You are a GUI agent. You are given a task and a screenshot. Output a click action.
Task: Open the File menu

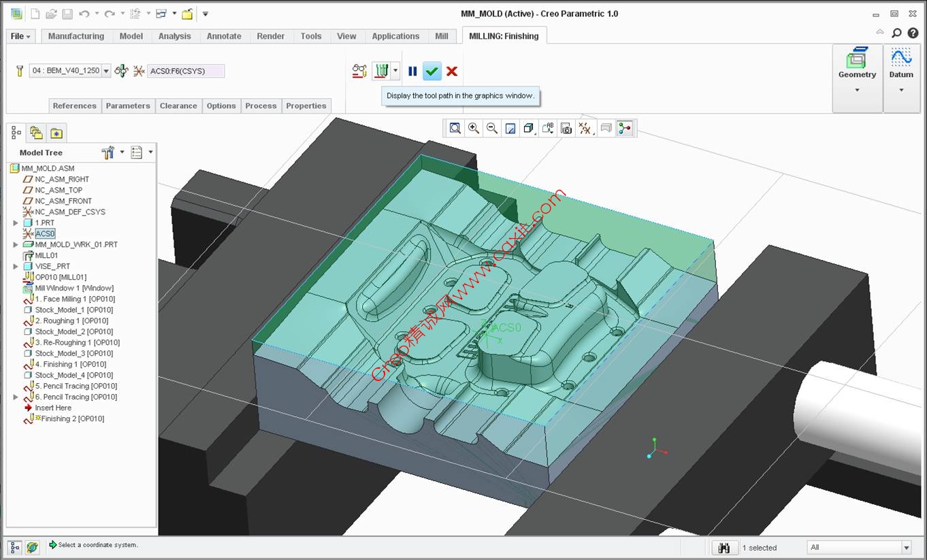pyautogui.click(x=20, y=36)
